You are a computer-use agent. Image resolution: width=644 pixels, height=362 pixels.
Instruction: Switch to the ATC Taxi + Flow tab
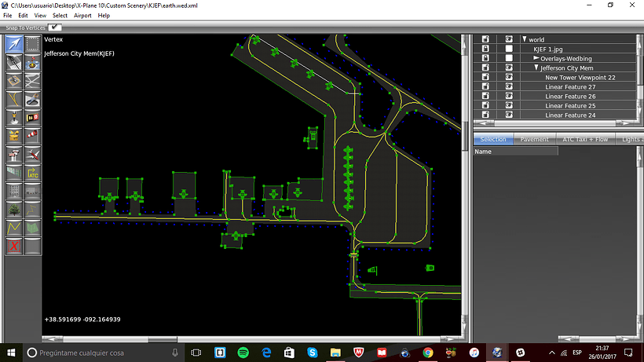click(x=585, y=140)
